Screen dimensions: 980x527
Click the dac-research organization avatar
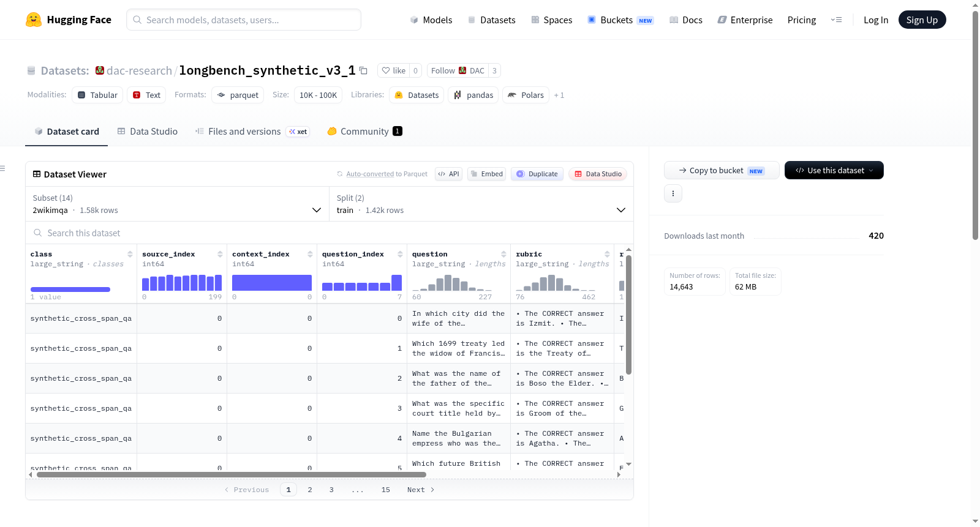100,70
